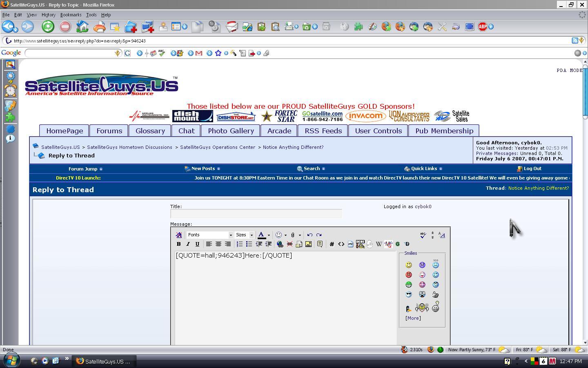This screenshot has height=368, width=588.
Task: Click inside the message text area
Action: tap(285, 298)
